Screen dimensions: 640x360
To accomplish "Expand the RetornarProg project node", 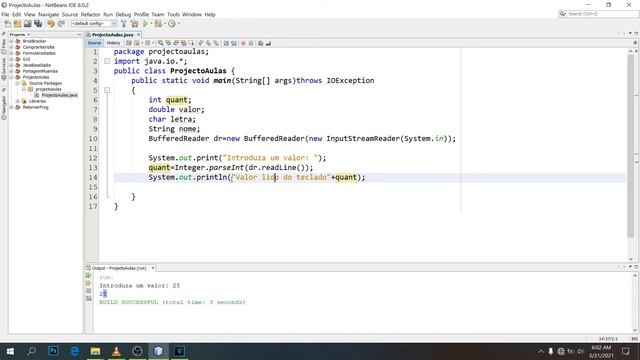I will 11,107.
